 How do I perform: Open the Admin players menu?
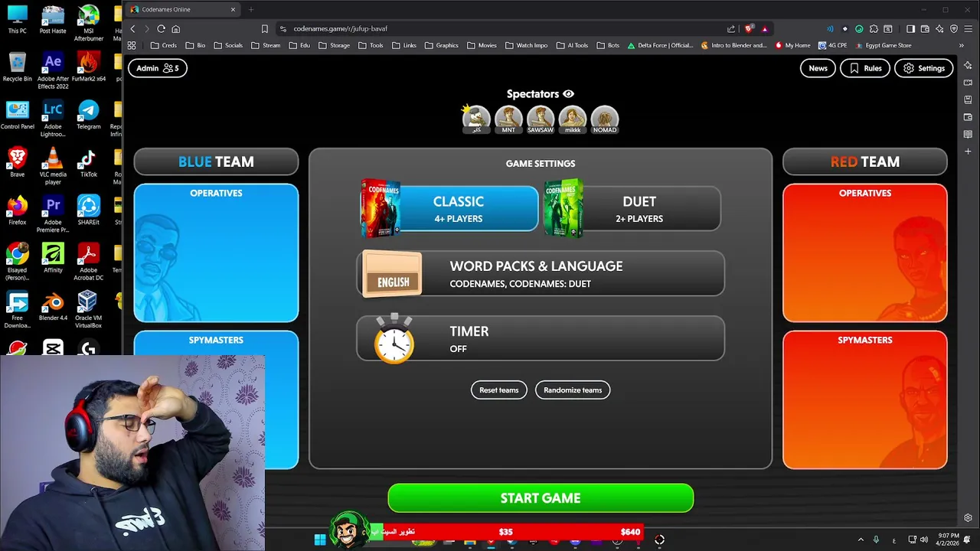click(158, 68)
